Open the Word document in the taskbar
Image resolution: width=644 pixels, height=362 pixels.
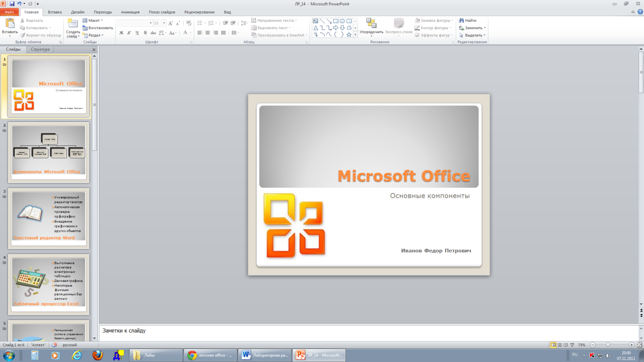click(265, 355)
